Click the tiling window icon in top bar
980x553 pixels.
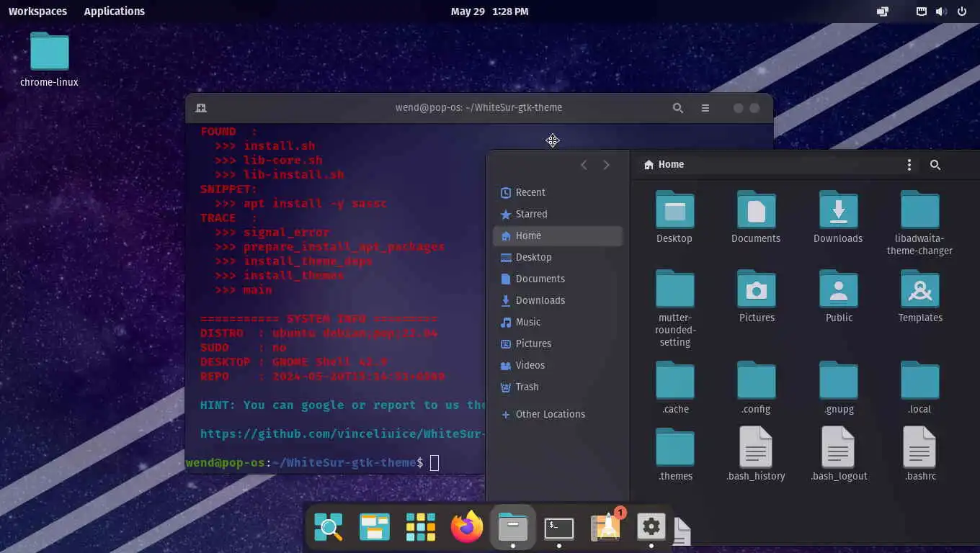[883, 12]
